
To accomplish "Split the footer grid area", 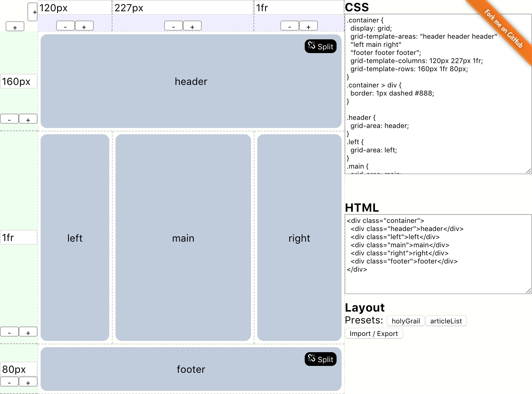I will click(320, 359).
